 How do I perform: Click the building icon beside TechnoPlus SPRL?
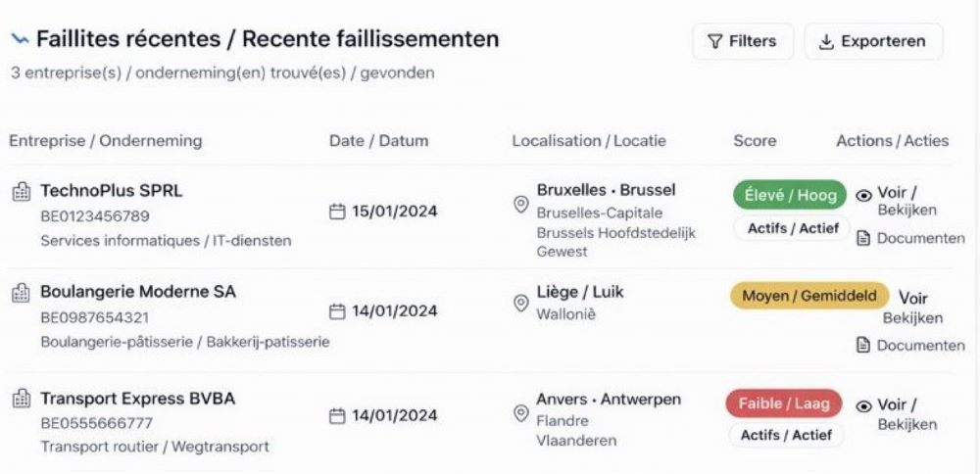click(x=21, y=192)
